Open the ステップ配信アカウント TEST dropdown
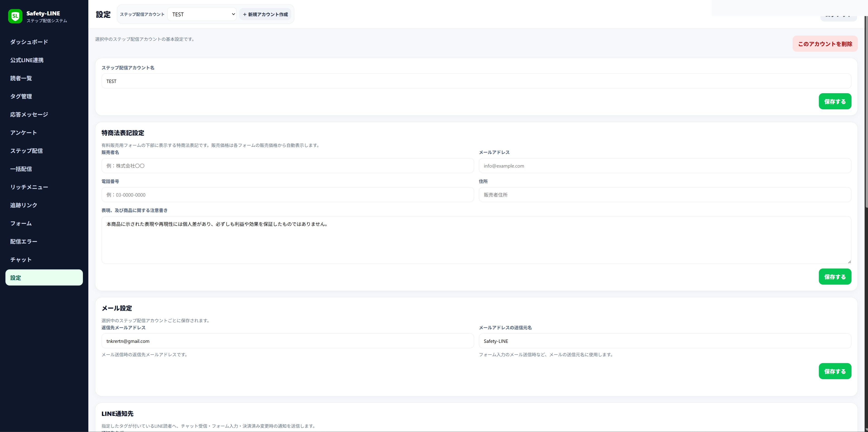Viewport: 868px width, 432px height. pos(202,14)
